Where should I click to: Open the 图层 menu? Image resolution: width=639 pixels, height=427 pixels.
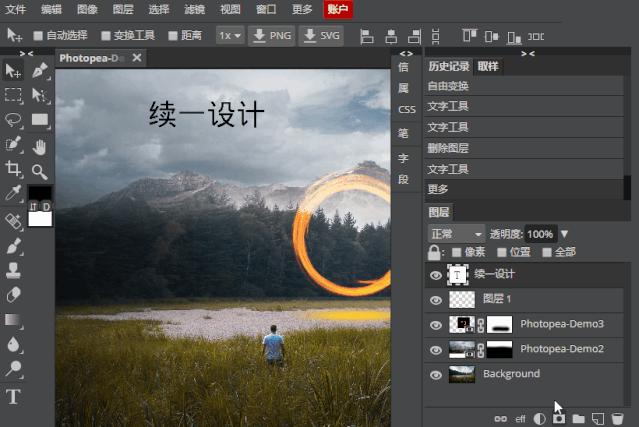click(123, 9)
